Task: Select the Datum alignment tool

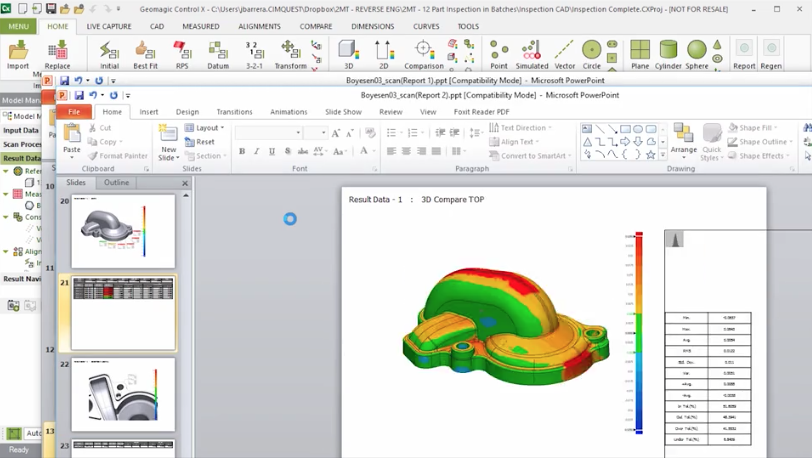Action: [x=218, y=54]
